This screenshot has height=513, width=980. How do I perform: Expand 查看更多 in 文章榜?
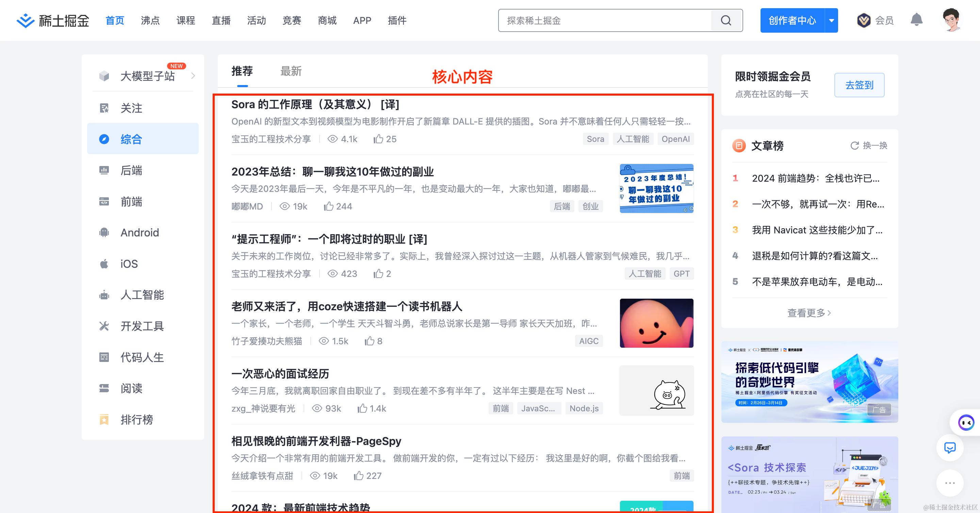[x=809, y=313]
